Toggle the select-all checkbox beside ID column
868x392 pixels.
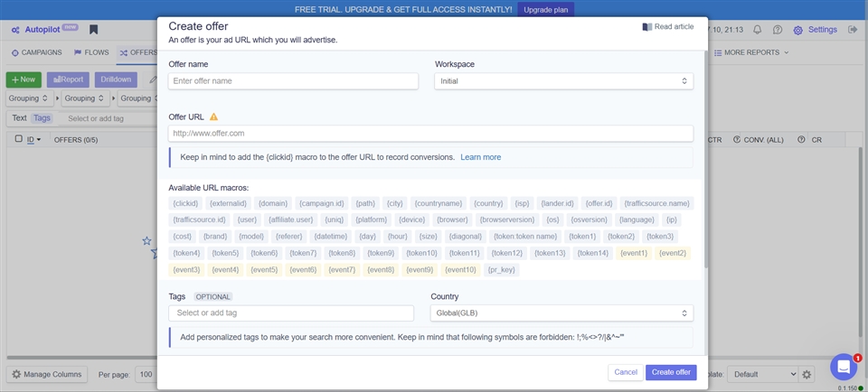pos(18,139)
